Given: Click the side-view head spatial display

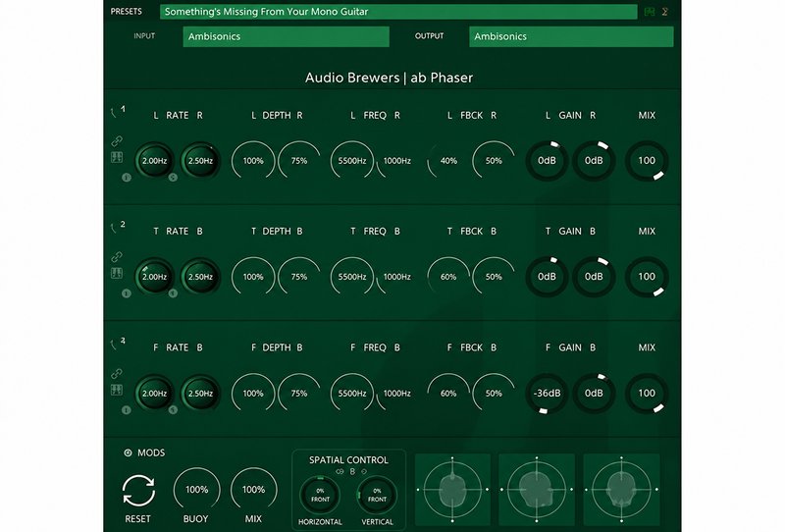Looking at the screenshot, I should pyautogui.click(x=537, y=490).
